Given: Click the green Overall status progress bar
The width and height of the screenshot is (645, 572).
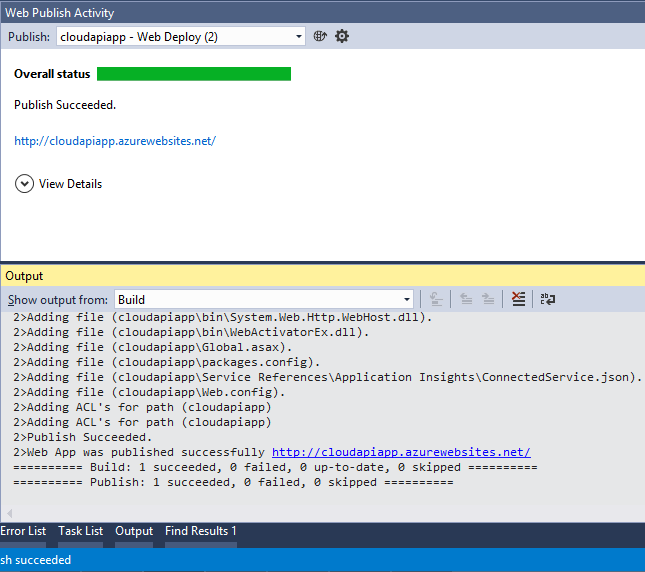Looking at the screenshot, I should (x=194, y=74).
